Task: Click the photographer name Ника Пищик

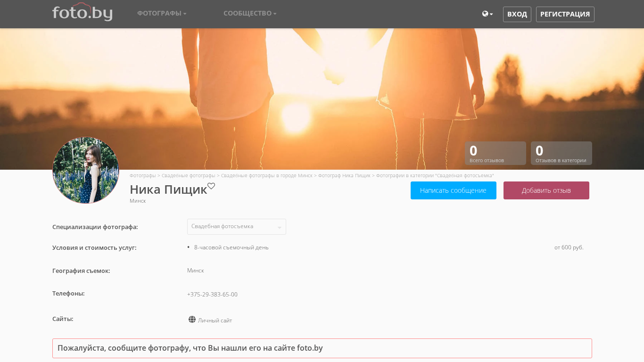Action: (168, 189)
